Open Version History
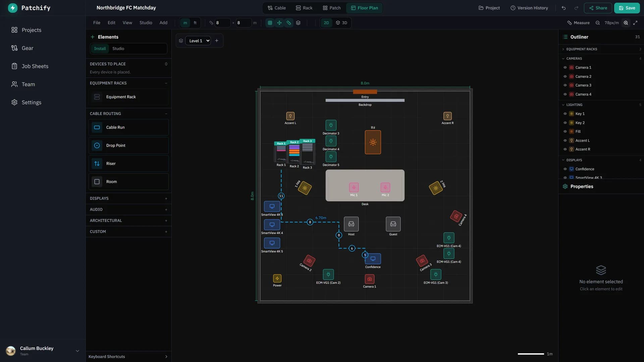Viewport: 644px width, 362px height. pyautogui.click(x=529, y=8)
